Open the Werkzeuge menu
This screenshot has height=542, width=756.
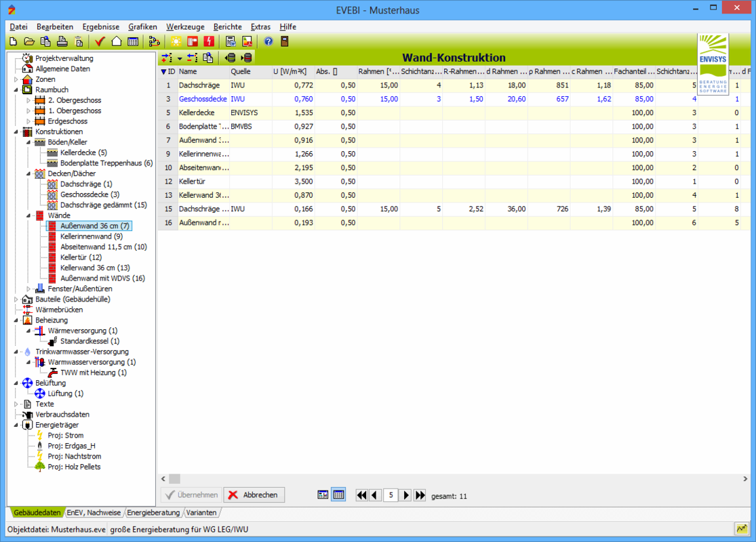[x=185, y=26]
